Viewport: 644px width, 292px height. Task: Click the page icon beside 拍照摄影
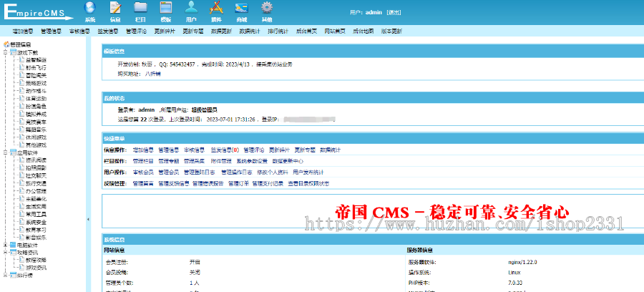pos(21,167)
